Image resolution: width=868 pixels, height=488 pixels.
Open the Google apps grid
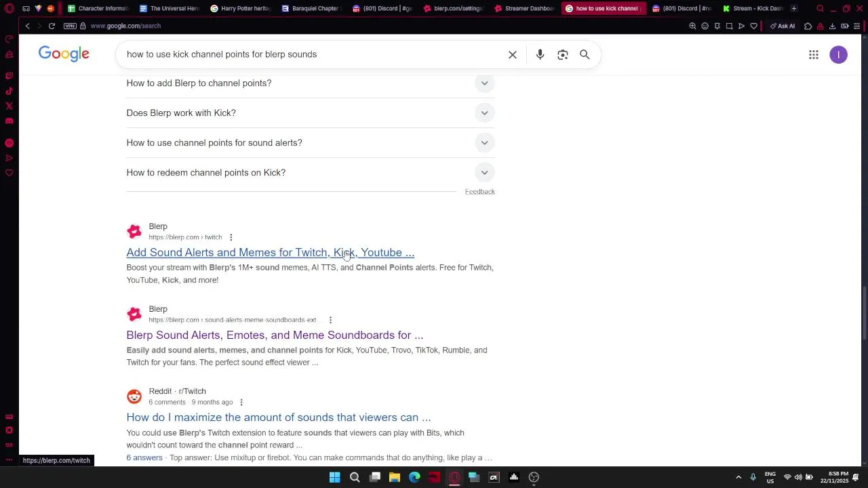(814, 55)
